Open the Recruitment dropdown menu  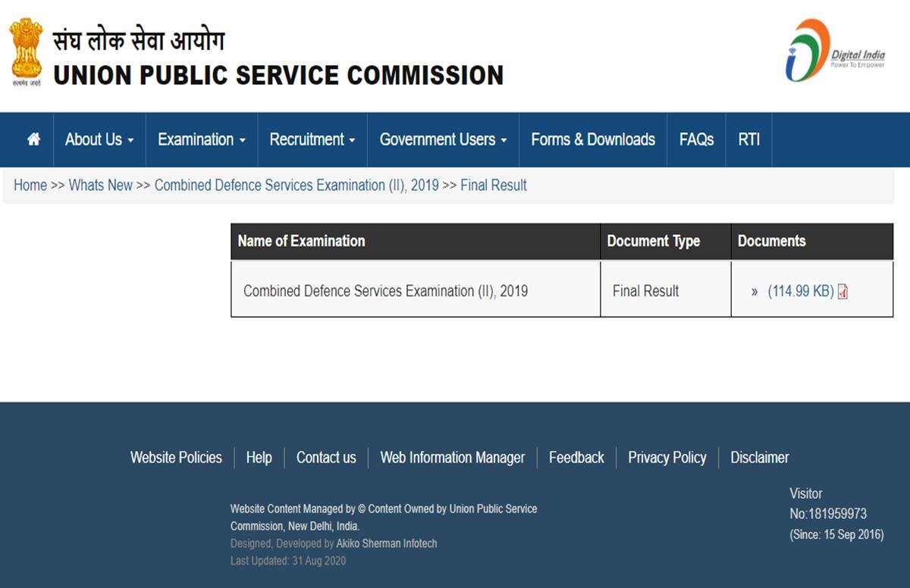click(312, 139)
